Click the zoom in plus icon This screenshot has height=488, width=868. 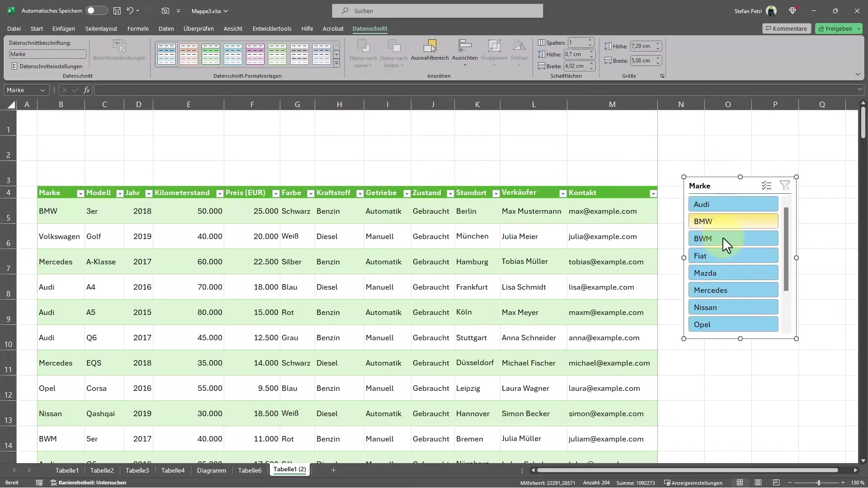pos(843,483)
